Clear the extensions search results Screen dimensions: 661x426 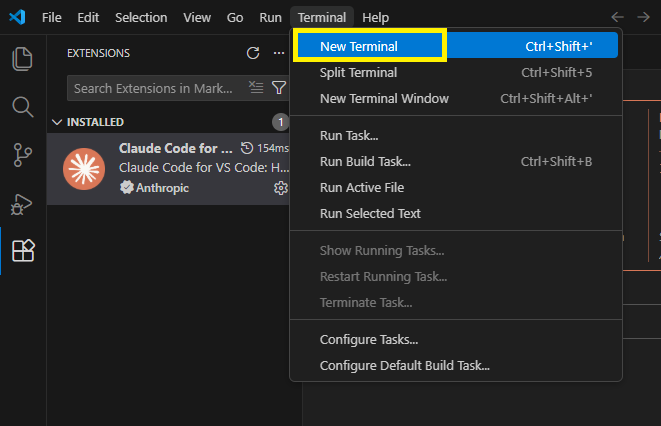[256, 88]
